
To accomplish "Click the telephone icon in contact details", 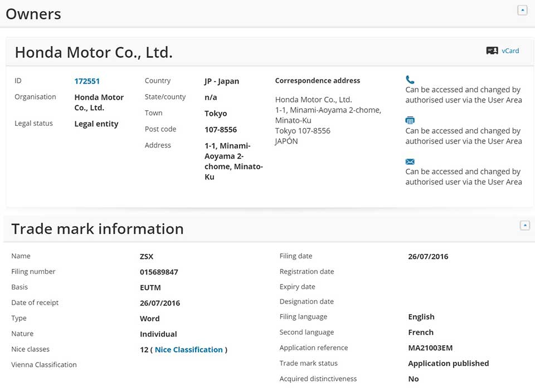I will 410,80.
